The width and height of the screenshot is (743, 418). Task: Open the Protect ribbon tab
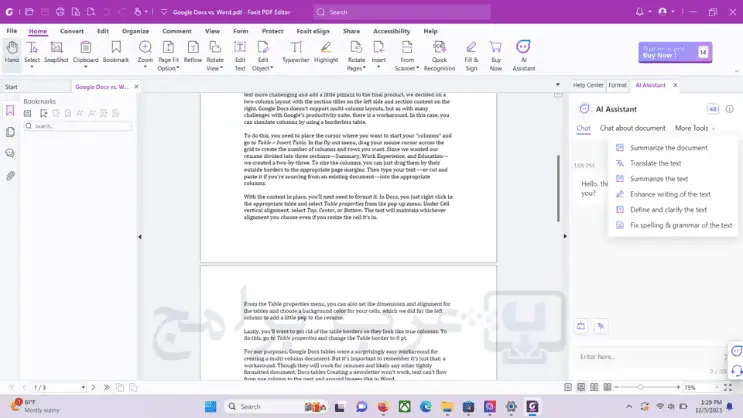[x=272, y=31]
